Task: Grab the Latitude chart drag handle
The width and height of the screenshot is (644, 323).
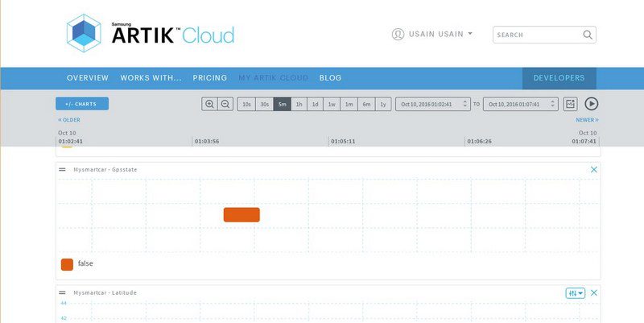Action: pyautogui.click(x=63, y=292)
